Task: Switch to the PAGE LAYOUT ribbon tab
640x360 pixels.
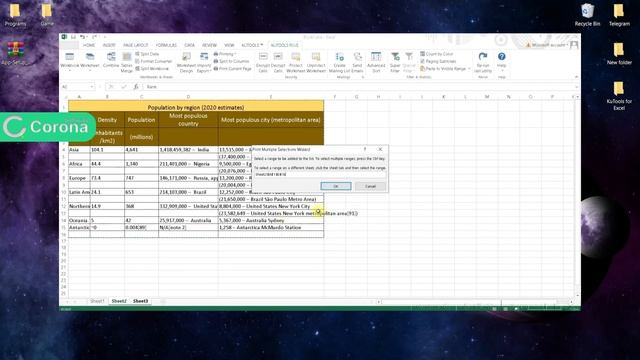Action: tap(136, 45)
